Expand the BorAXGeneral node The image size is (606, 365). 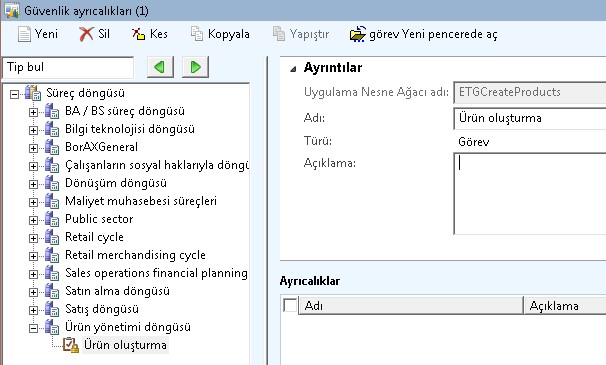point(33,148)
